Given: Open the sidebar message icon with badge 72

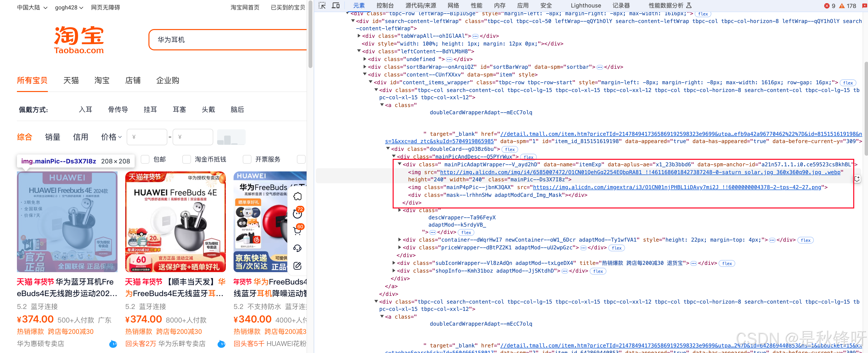Looking at the screenshot, I should [297, 213].
